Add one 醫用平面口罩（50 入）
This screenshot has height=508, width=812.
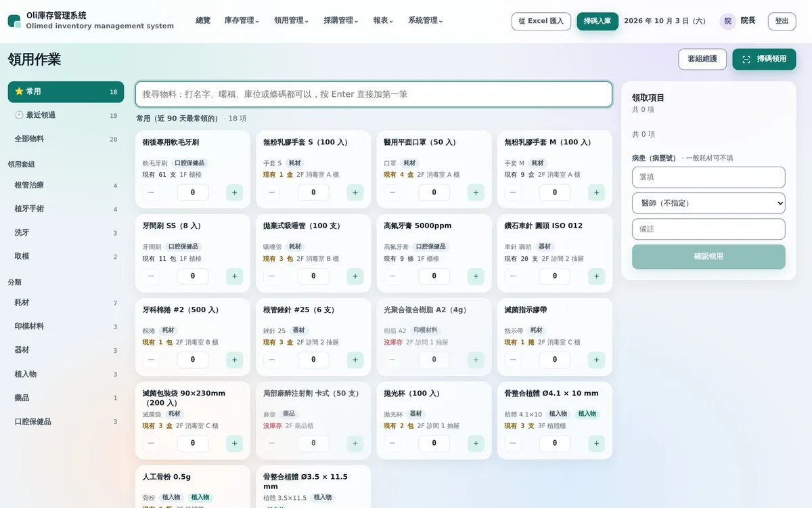point(476,192)
